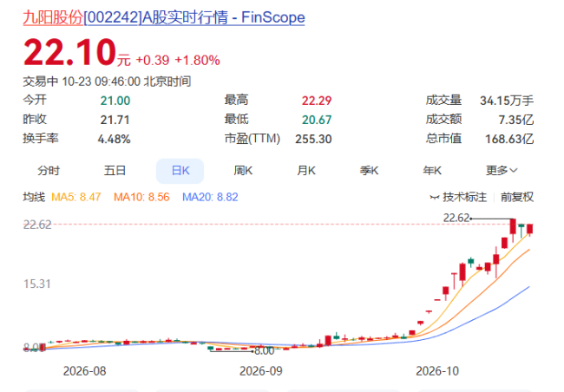Expand the 更多 dropdown

coord(502,171)
